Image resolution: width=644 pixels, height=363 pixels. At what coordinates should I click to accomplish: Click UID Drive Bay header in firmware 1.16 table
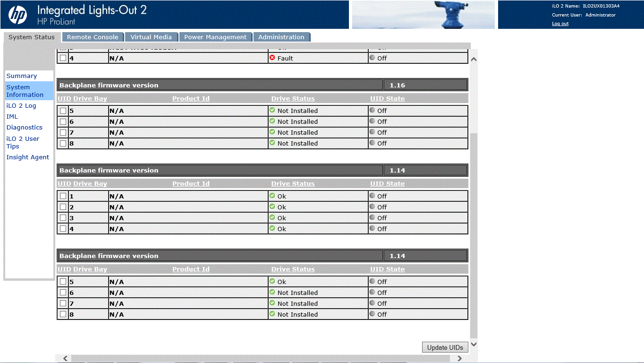coord(82,98)
